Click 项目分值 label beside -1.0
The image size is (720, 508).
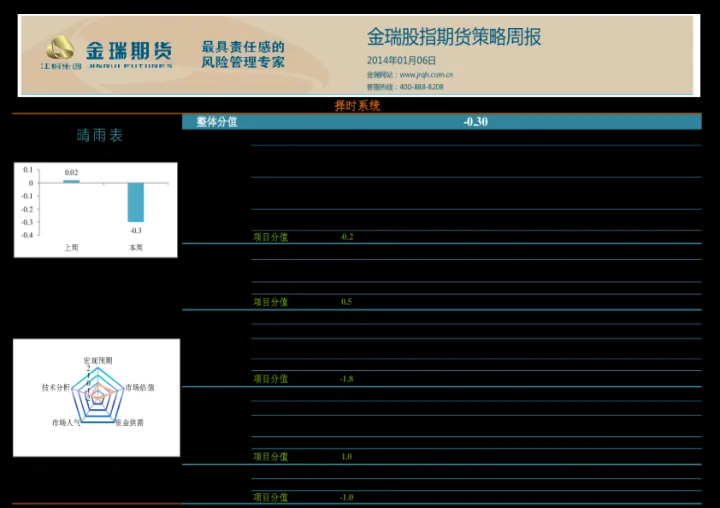270,497
